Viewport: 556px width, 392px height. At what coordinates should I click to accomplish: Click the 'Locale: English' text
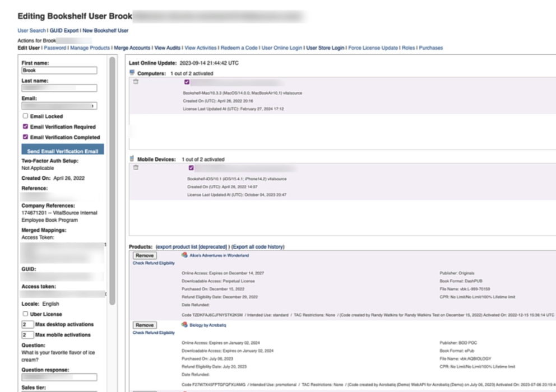[40, 304]
